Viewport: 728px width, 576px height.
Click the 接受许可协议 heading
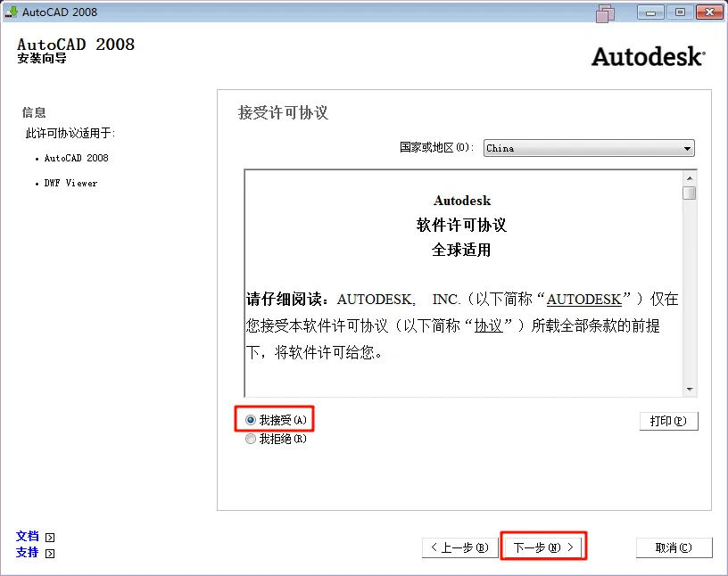283,112
